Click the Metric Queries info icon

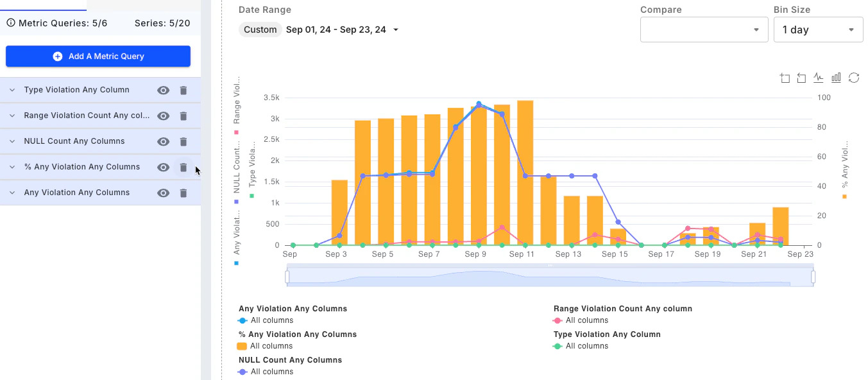[x=11, y=23]
